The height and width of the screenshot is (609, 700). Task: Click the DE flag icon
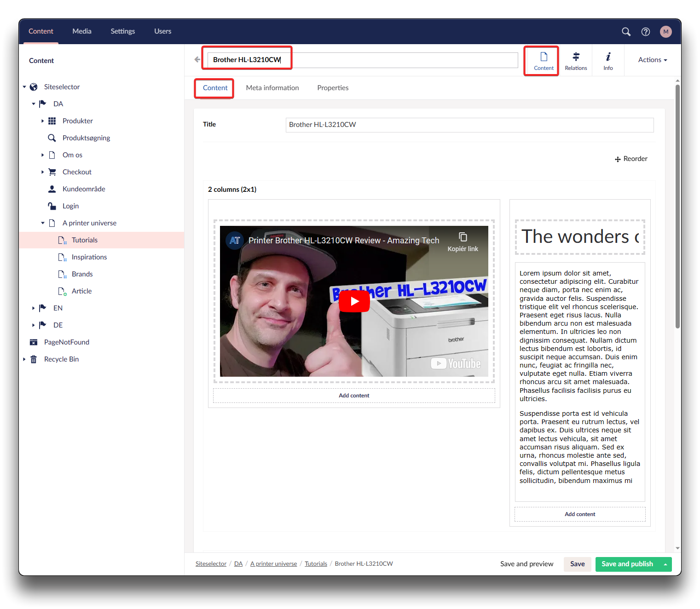pyautogui.click(x=43, y=325)
